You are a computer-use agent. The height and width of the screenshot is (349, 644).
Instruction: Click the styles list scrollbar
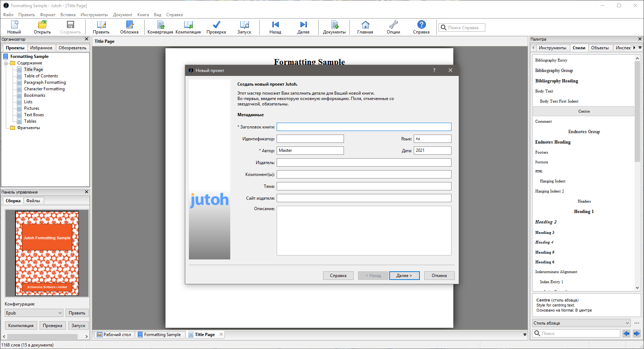(637, 112)
